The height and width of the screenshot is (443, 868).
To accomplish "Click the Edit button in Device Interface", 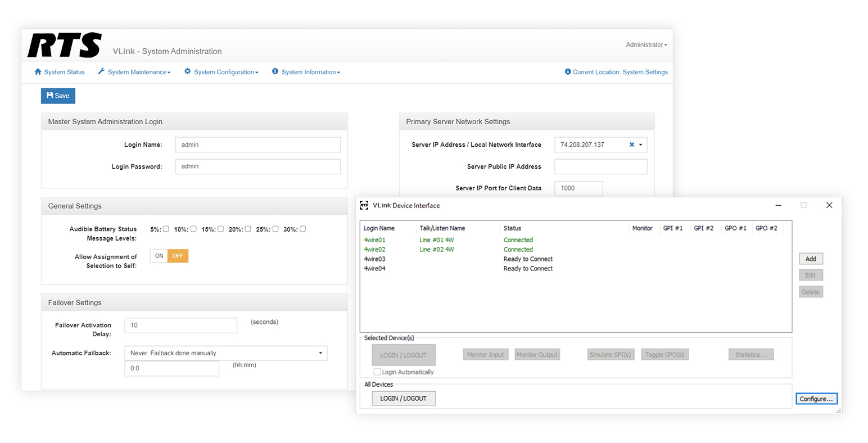I will coord(811,275).
